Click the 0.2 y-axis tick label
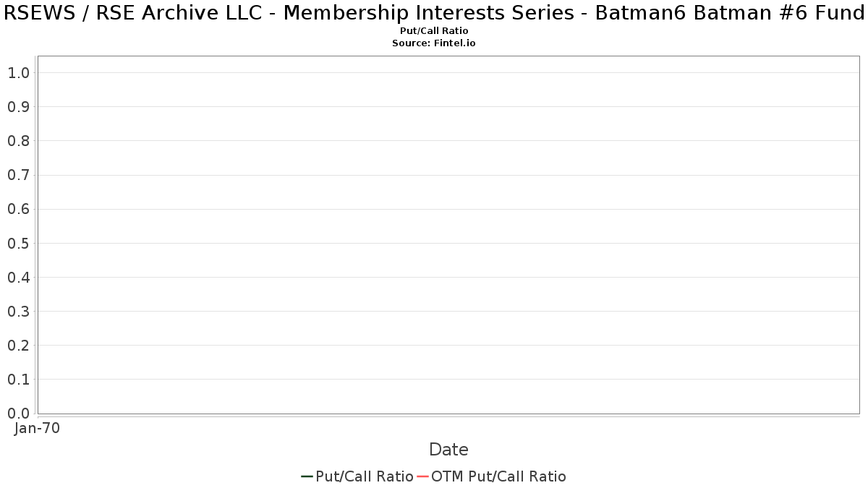Image resolution: width=868 pixels, height=488 pixels. pyautogui.click(x=18, y=346)
